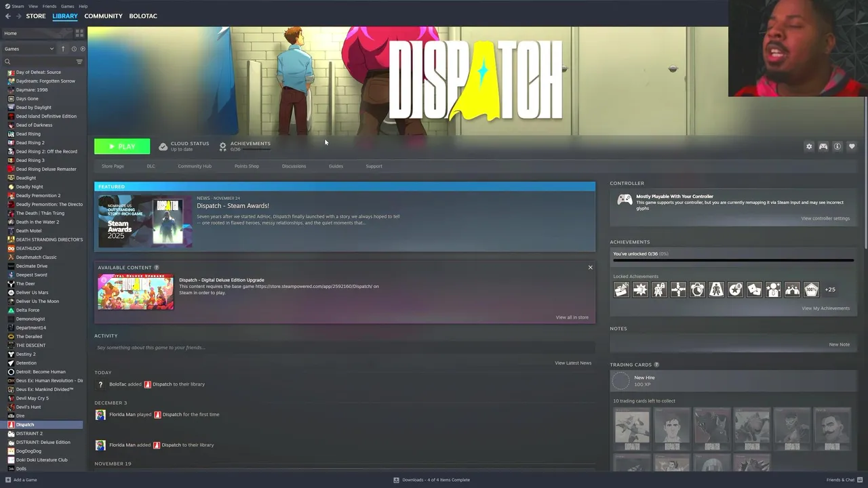Viewport: 868px width, 488px height.
Task: Click the 'View all in store' link
Action: (x=572, y=317)
